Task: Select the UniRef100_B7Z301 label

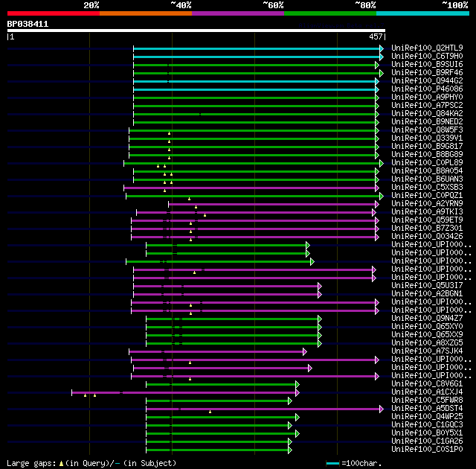Action: click(x=427, y=229)
